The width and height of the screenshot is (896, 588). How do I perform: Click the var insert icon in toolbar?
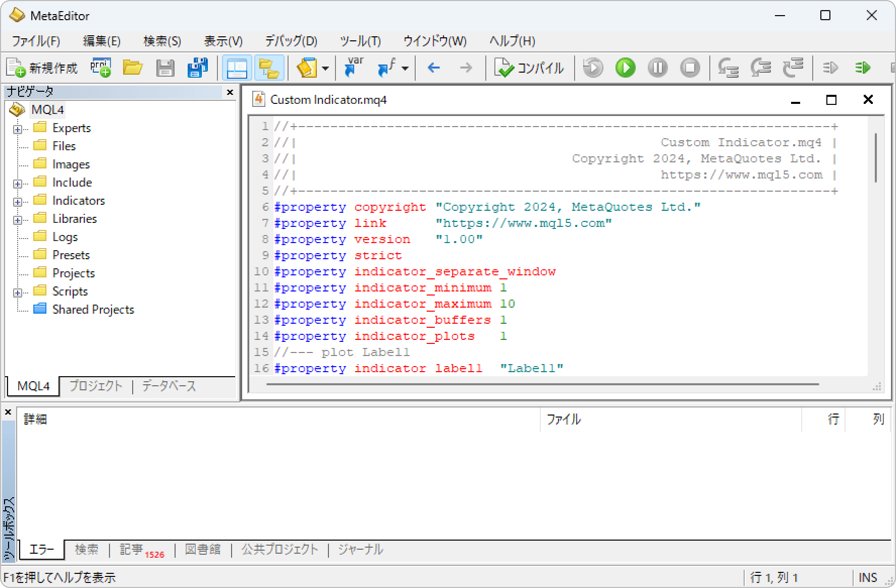click(354, 68)
